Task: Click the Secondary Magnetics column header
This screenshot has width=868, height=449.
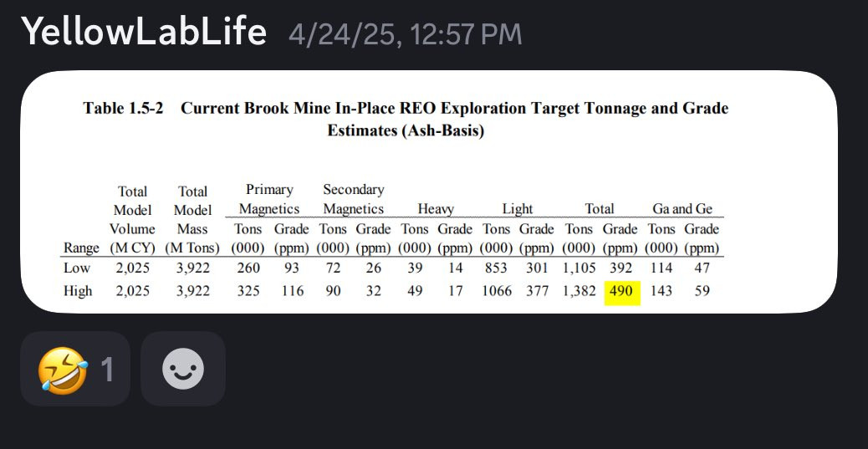Action: click(x=353, y=199)
